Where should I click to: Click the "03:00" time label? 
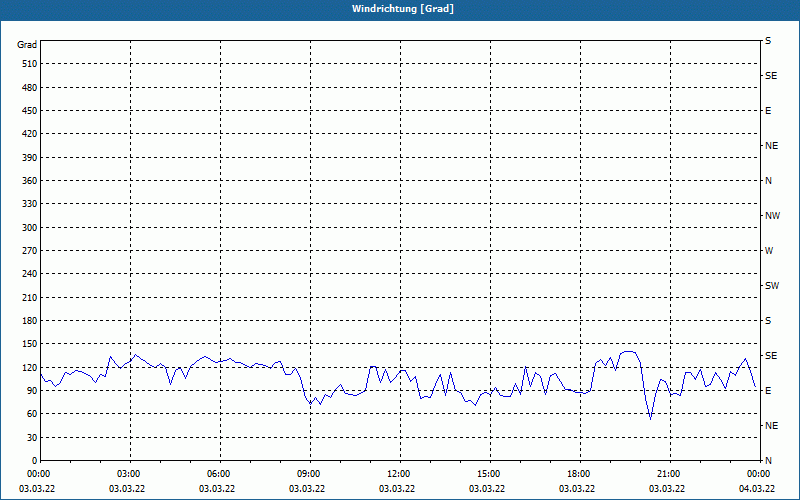(x=131, y=474)
